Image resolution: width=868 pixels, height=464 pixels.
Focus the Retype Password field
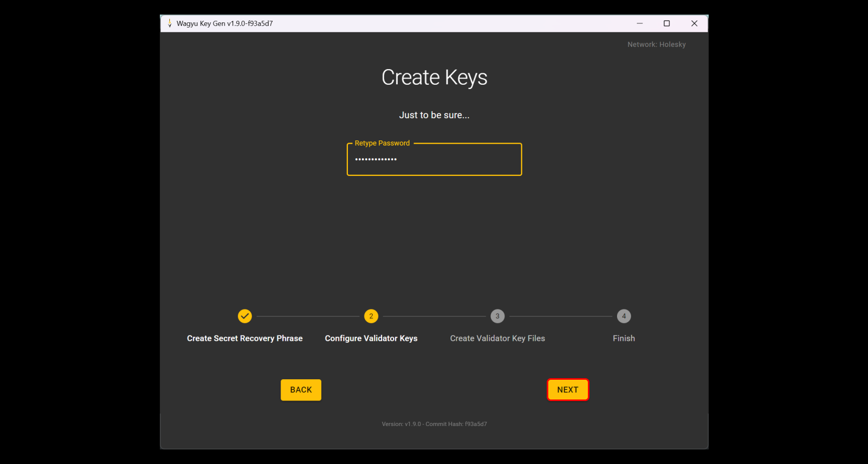pos(434,159)
